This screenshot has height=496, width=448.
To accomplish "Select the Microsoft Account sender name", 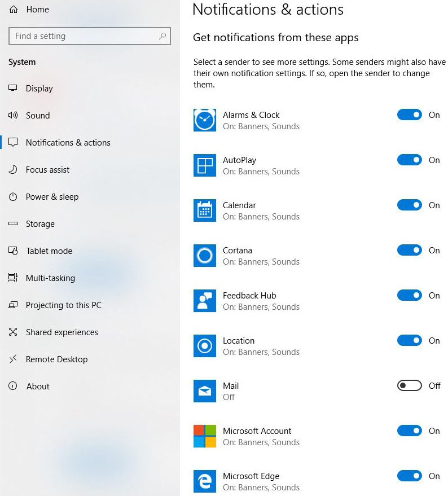I will (x=257, y=431).
